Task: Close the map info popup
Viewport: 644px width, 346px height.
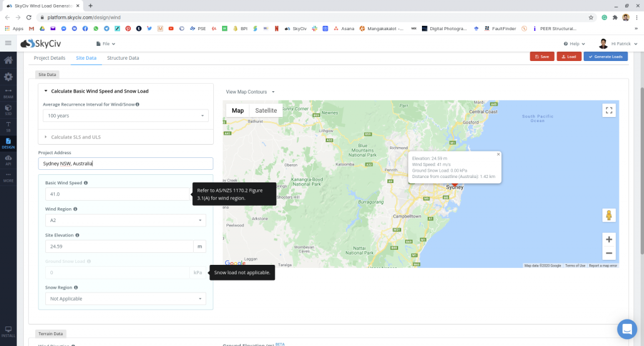Action: (498, 154)
